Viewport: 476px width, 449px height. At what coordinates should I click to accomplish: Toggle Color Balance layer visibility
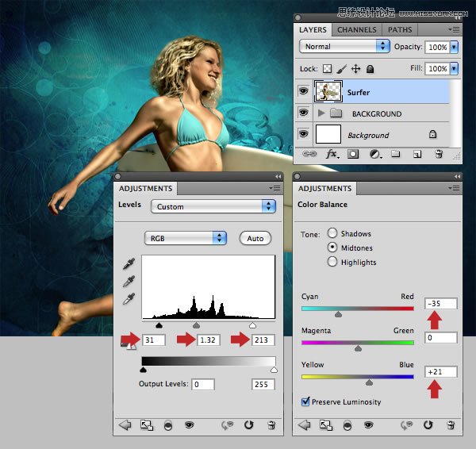[369, 425]
